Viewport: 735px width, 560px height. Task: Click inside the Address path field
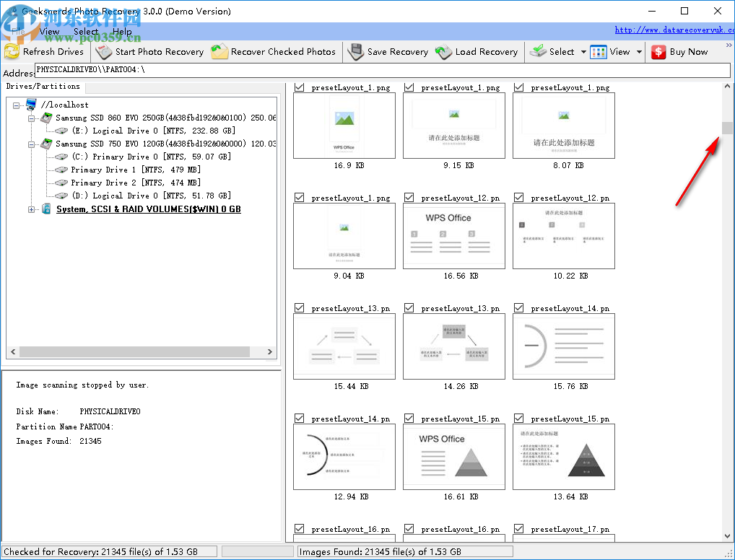382,69
